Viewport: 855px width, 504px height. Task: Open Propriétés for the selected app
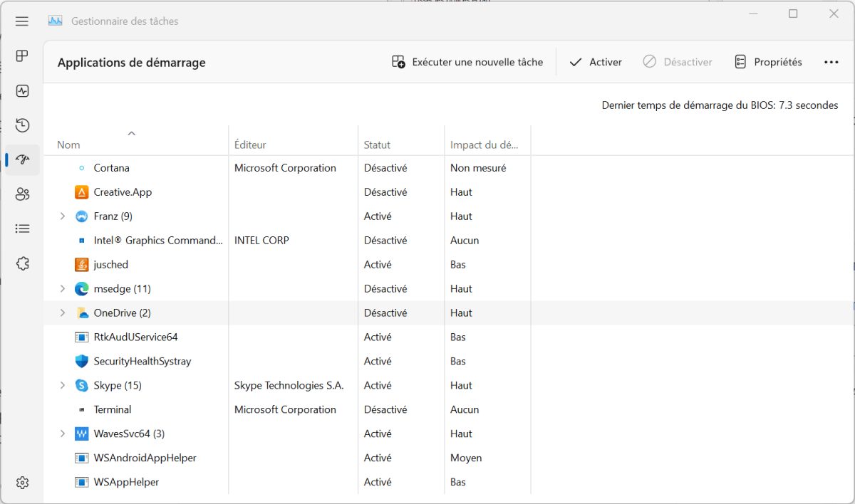pos(768,63)
